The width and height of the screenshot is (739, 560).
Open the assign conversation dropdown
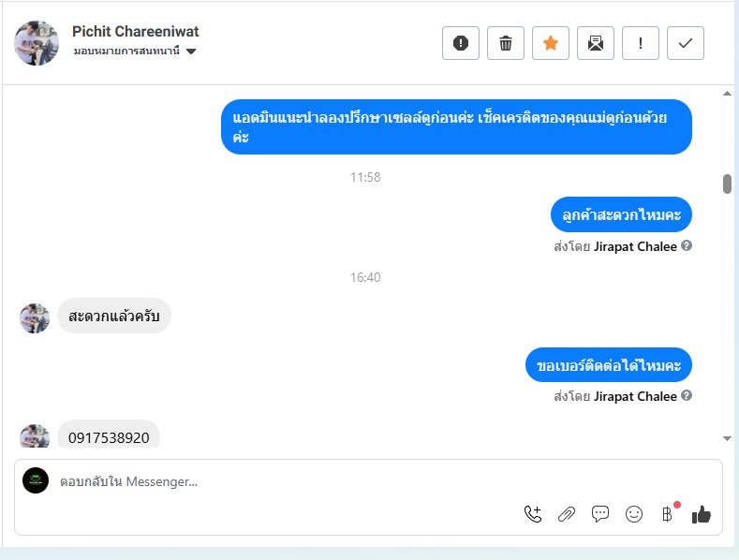tap(134, 51)
